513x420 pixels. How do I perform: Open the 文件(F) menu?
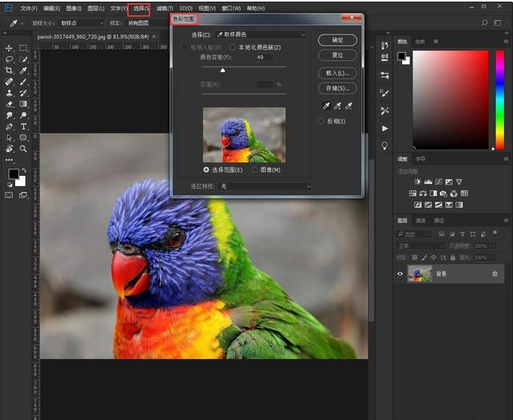click(28, 8)
